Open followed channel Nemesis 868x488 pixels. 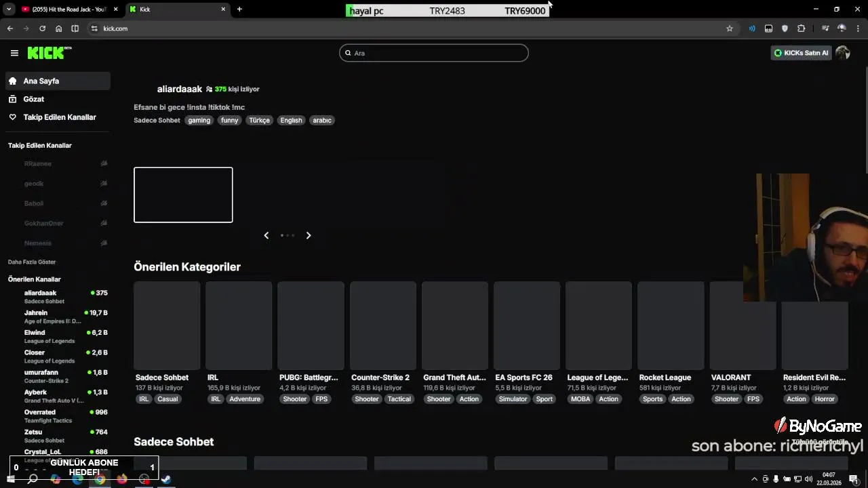[58, 243]
